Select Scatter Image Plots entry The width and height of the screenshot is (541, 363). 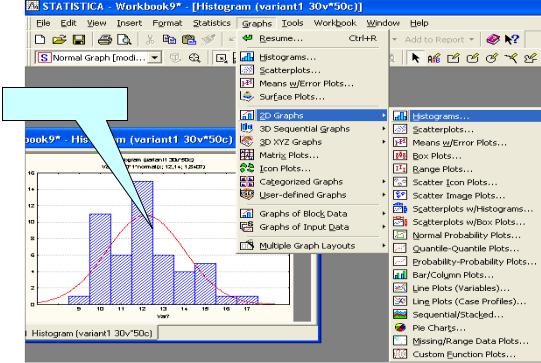click(459, 196)
